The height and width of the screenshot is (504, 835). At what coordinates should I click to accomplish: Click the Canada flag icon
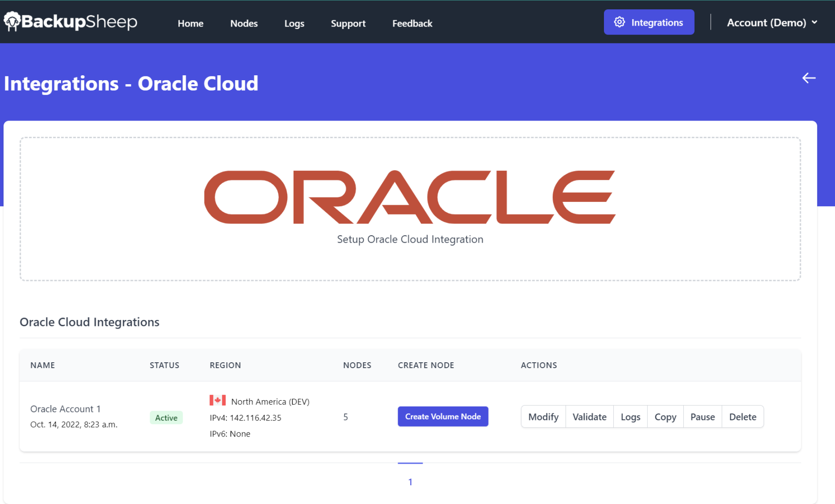click(218, 400)
